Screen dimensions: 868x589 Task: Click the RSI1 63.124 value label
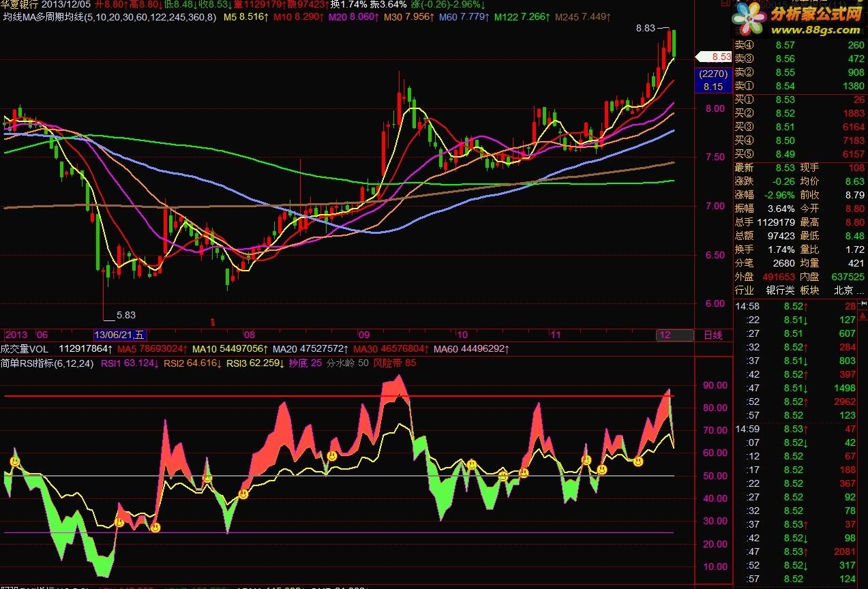pyautogui.click(x=130, y=363)
